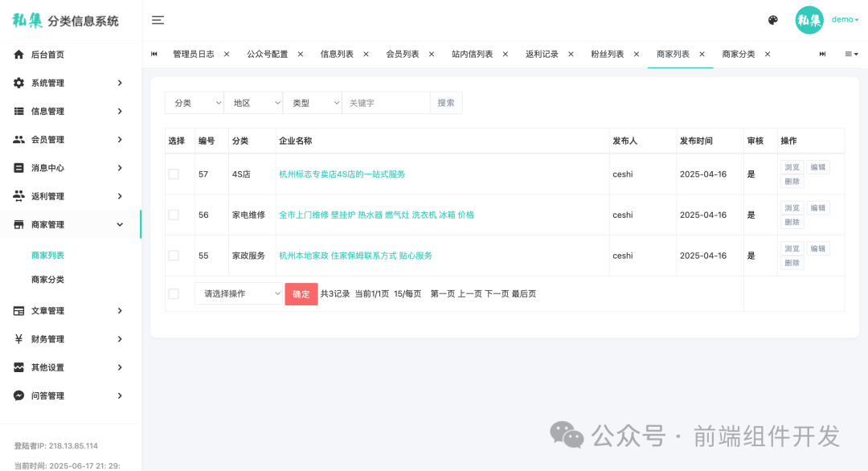Open the theme palette icon
The height and width of the screenshot is (471, 868).
pos(773,20)
